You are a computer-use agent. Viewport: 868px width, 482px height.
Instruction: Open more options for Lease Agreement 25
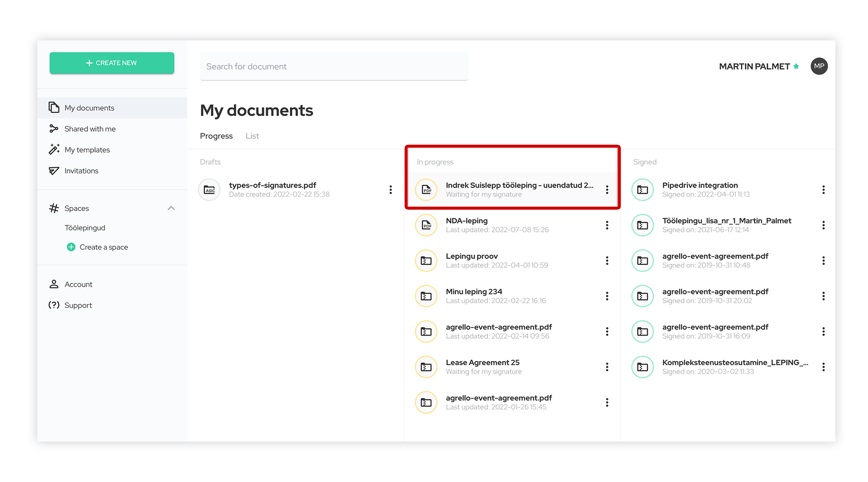pyautogui.click(x=607, y=367)
